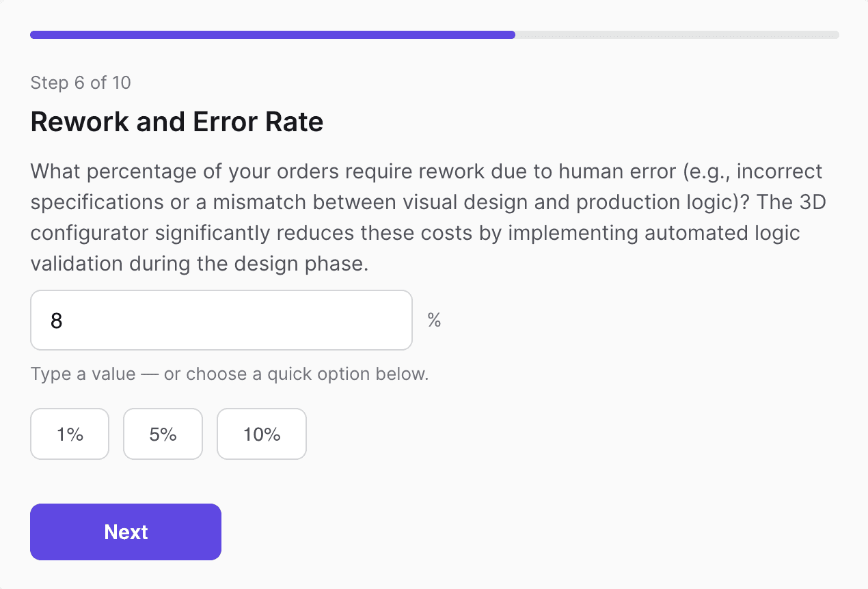Select the 1% quick option
Viewport: 868px width, 589px height.
pos(70,434)
